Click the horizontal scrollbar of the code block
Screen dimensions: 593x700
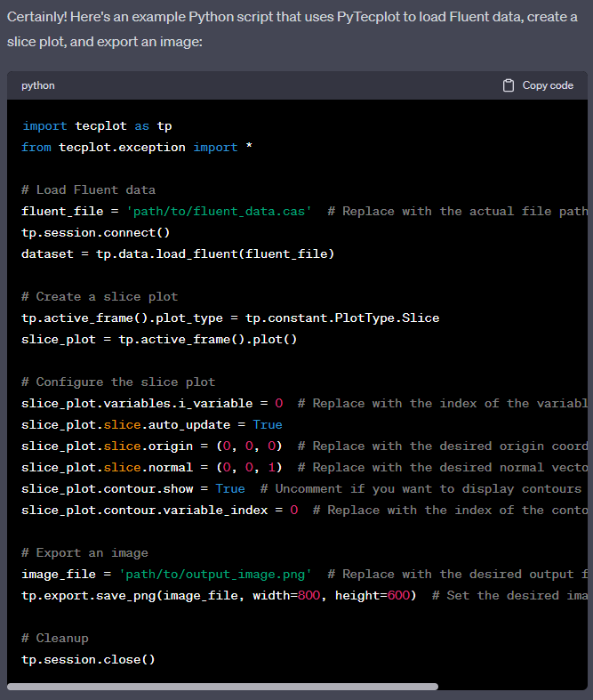click(x=222, y=687)
